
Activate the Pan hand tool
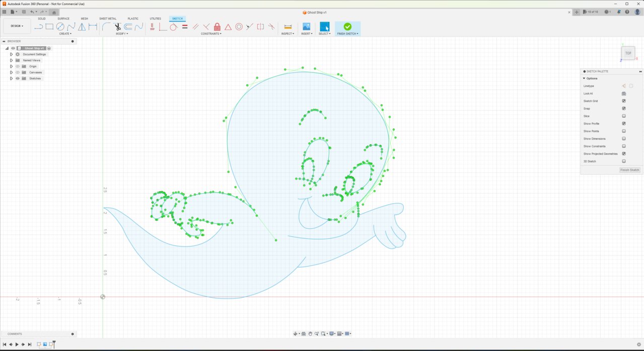click(x=310, y=334)
